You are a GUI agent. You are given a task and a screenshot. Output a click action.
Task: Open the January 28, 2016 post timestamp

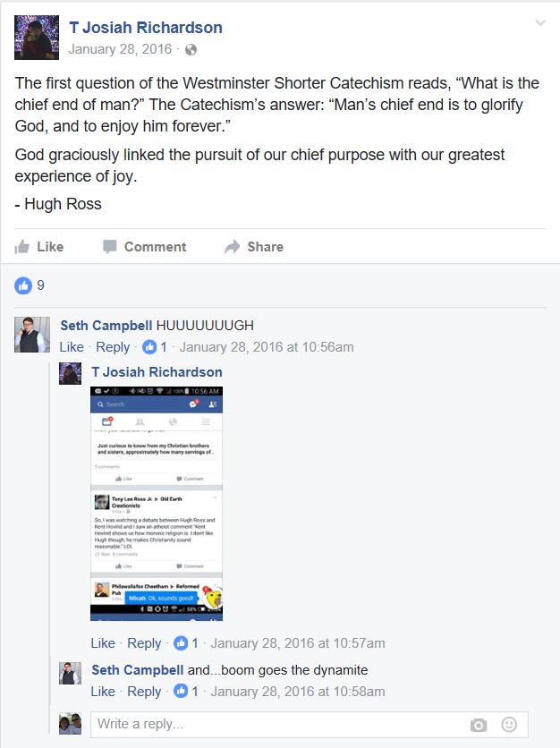point(120,49)
